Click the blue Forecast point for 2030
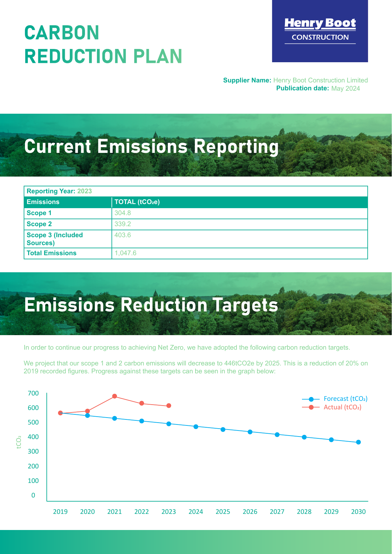 [x=359, y=442]
